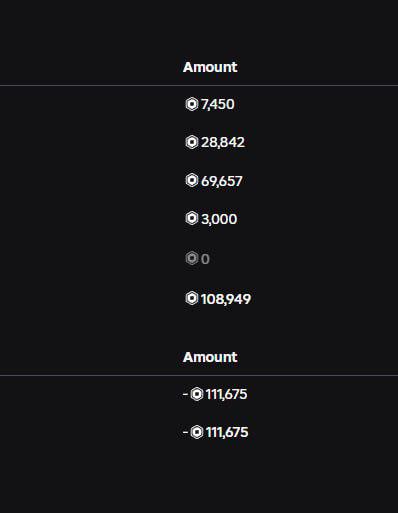Click the minus sign of last outgoing row
Screen dimensions: 398x513
[x=185, y=432]
